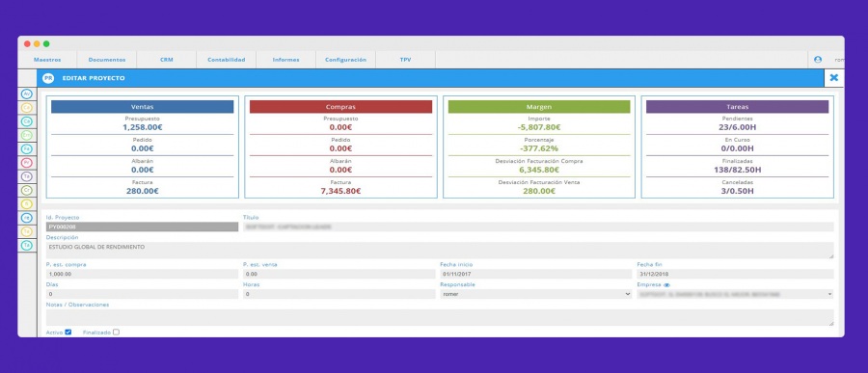Click the Fecha fin date field
Image resolution: width=868 pixels, height=373 pixels.
pyautogui.click(x=735, y=274)
